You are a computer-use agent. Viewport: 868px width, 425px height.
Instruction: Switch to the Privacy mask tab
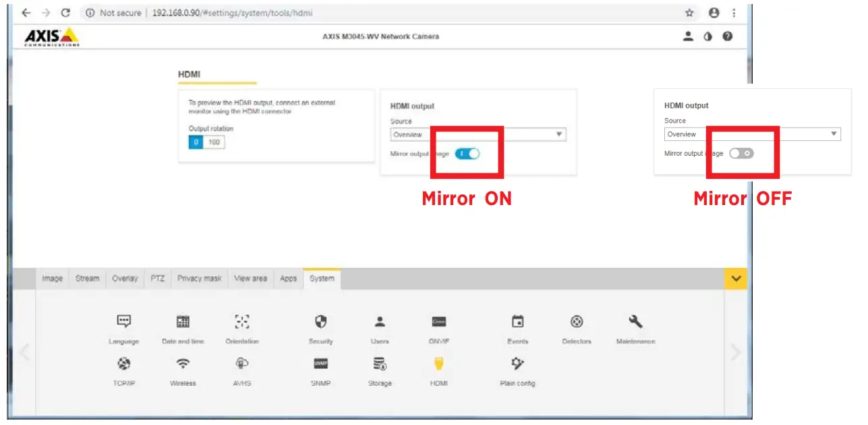click(200, 278)
